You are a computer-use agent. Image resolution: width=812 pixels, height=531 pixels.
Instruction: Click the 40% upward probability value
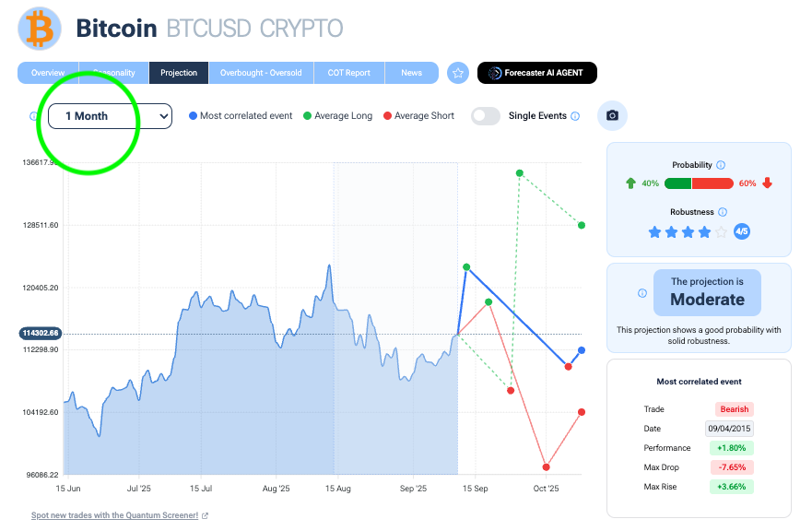(x=651, y=183)
